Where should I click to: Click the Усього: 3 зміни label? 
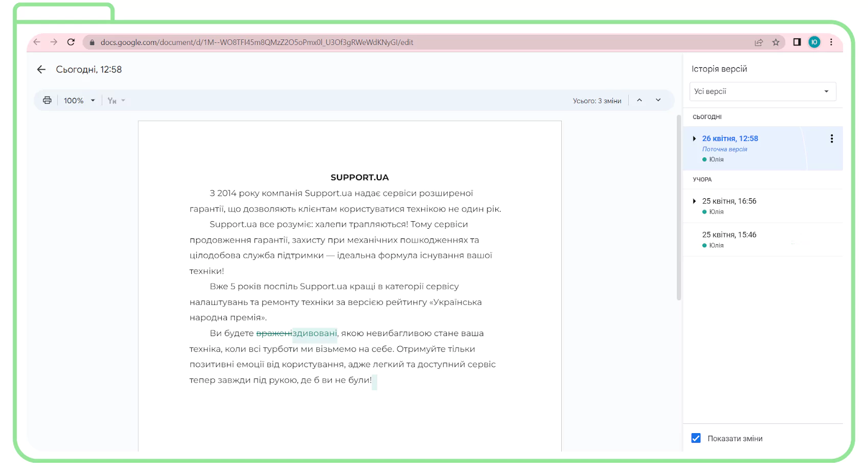coord(597,101)
